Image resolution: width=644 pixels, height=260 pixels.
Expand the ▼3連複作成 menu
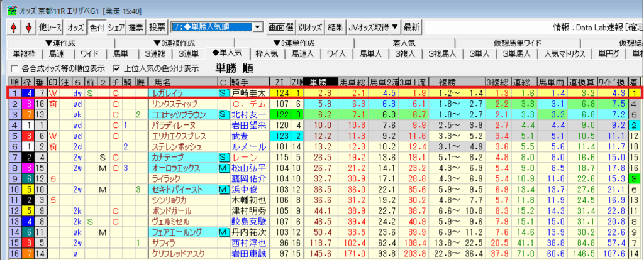click(x=171, y=43)
